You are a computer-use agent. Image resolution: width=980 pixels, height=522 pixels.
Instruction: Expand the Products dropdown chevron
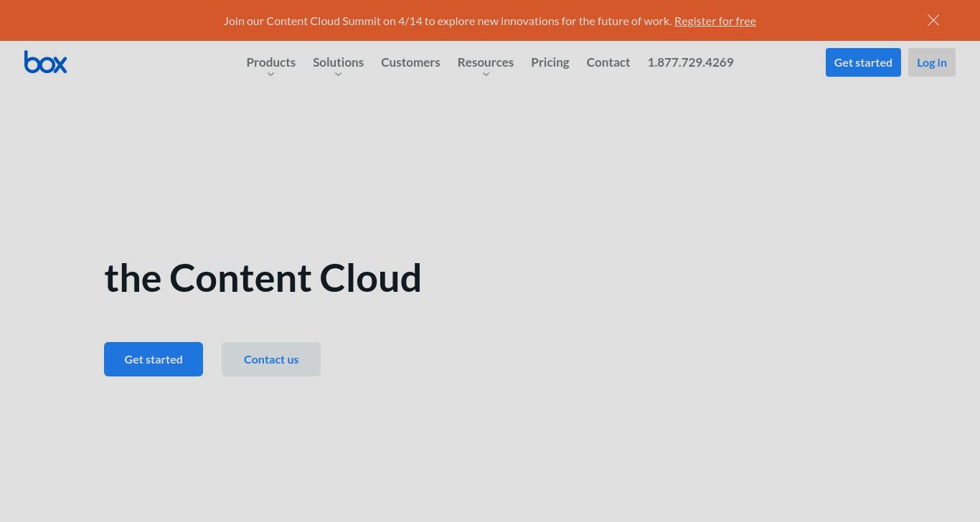tap(270, 74)
